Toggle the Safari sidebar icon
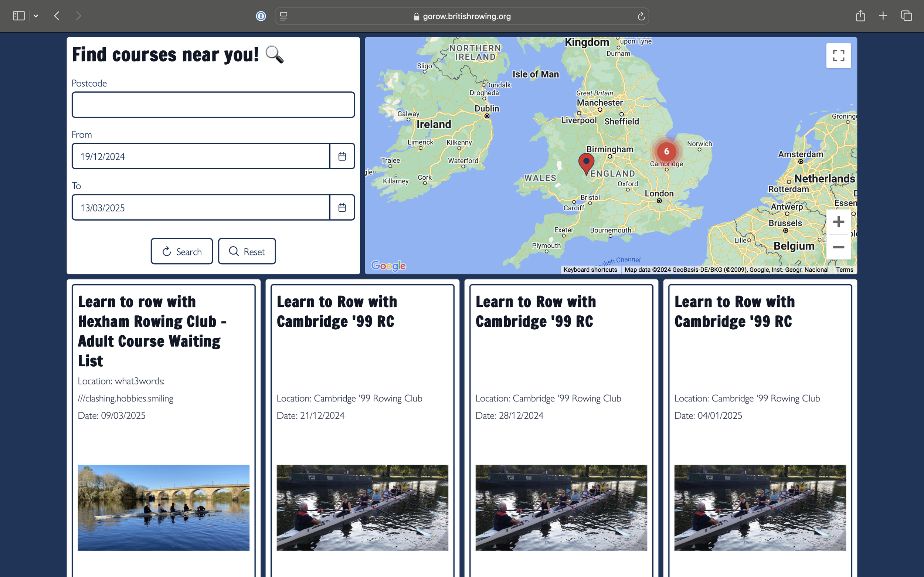This screenshot has width=924, height=577. pyautogui.click(x=19, y=16)
